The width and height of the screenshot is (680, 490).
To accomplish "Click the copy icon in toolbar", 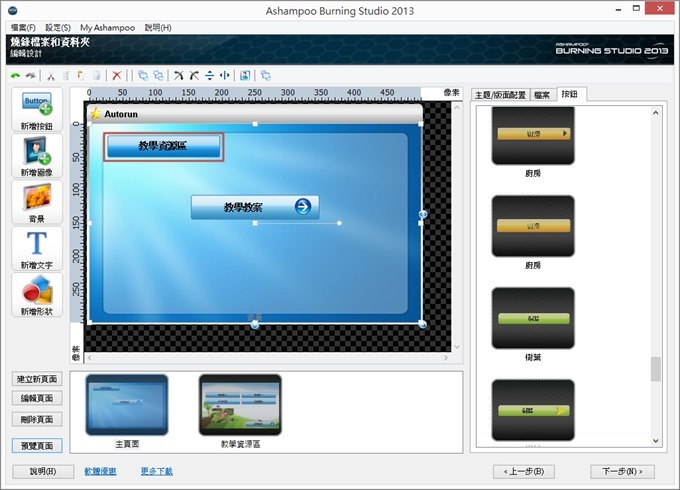I will tap(66, 75).
